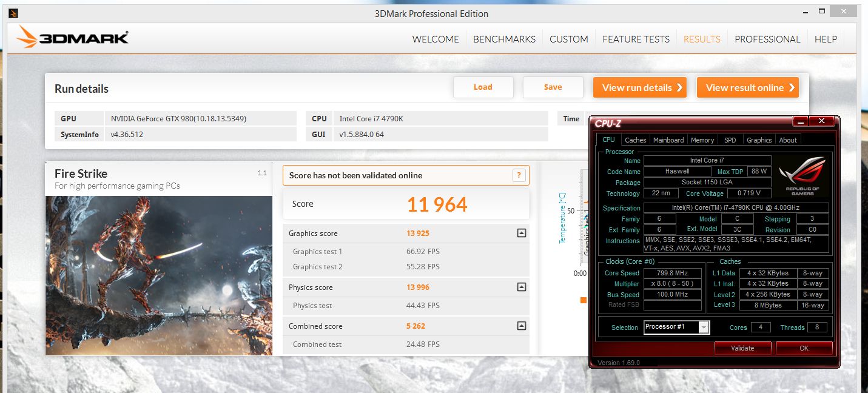This screenshot has width=868, height=393.
Task: Click the Cores count field showing 4
Action: coord(760,327)
